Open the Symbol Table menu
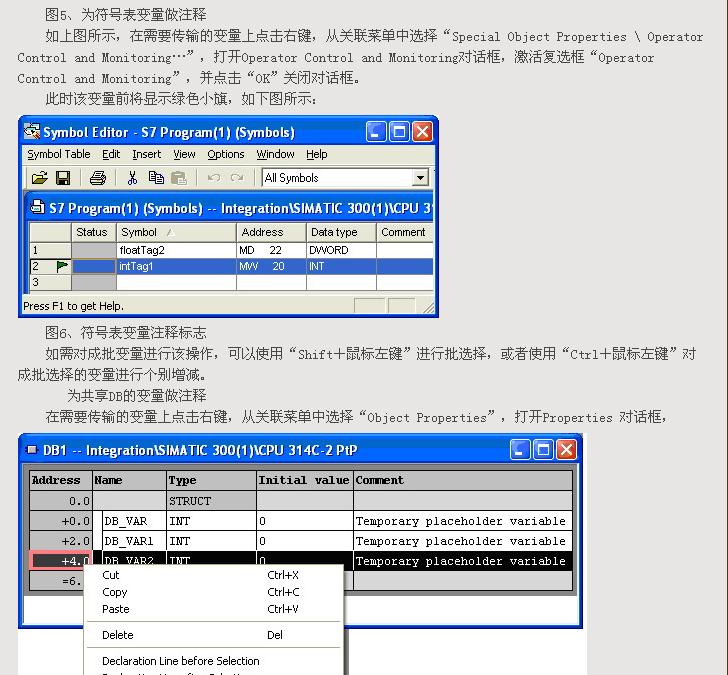Screen dimensions: 728x675 coord(58,154)
